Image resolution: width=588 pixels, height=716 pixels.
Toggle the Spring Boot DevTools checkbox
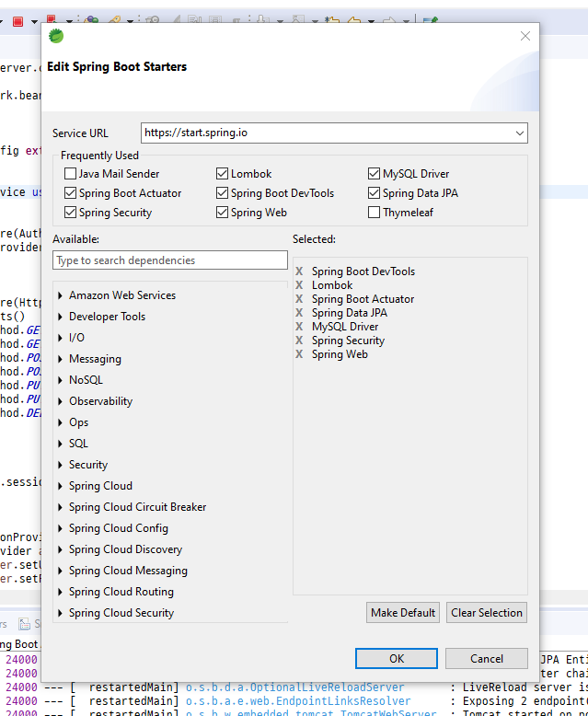(x=223, y=192)
